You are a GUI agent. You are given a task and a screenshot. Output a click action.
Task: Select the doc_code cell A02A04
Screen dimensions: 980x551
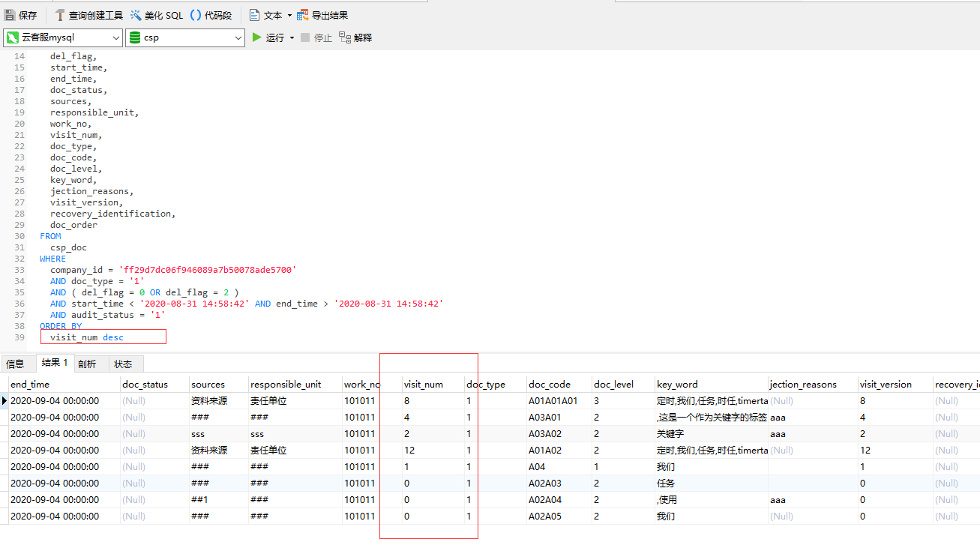click(559, 499)
